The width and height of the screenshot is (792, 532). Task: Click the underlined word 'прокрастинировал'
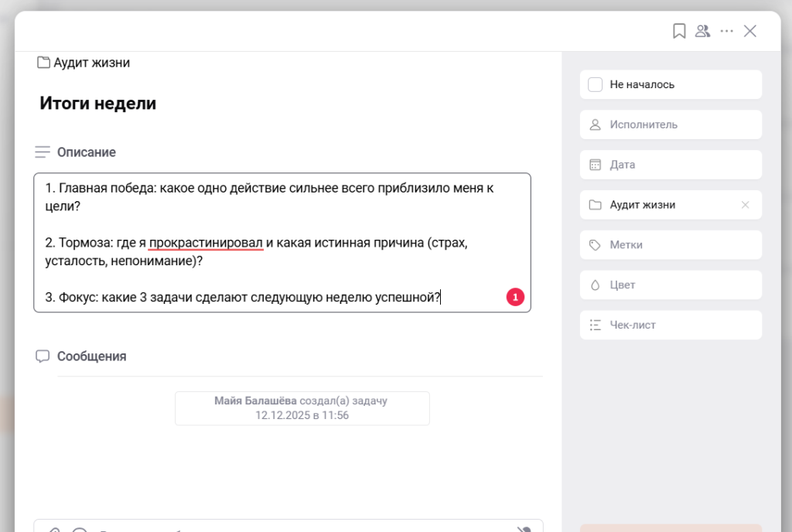206,243
